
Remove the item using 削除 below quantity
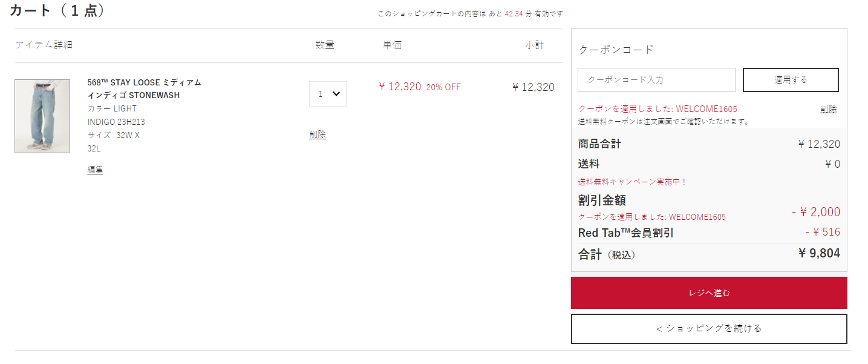coord(318,135)
